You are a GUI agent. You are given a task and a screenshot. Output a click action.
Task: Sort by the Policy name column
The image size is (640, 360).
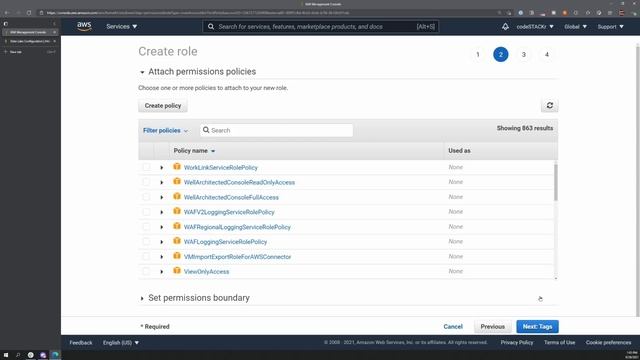point(194,151)
